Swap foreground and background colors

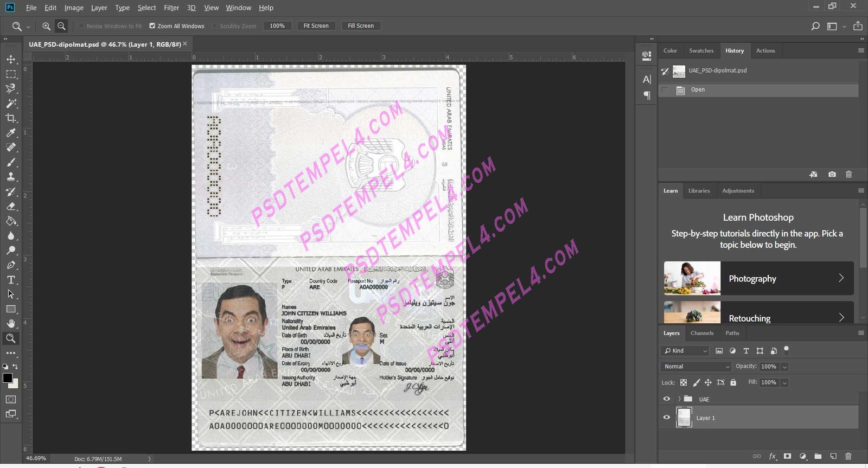pyautogui.click(x=15, y=367)
